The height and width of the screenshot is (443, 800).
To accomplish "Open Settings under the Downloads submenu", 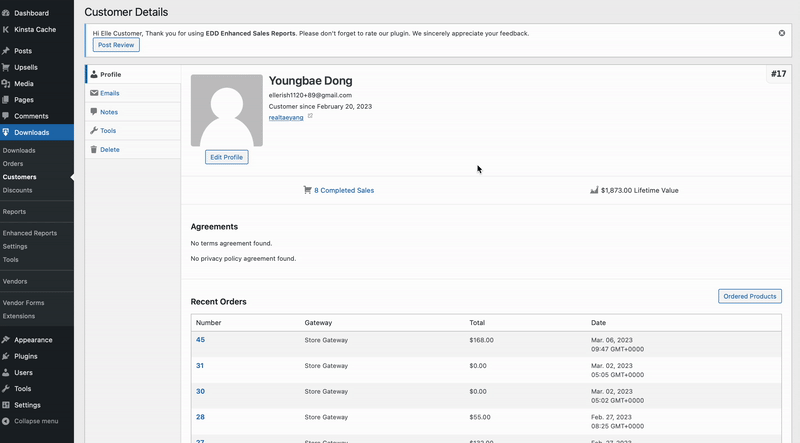I will click(15, 247).
